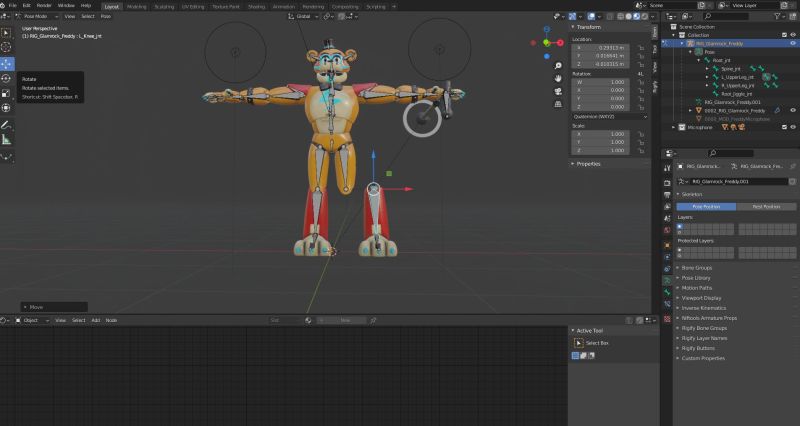Click the outliner filter funnel icon

777,17
